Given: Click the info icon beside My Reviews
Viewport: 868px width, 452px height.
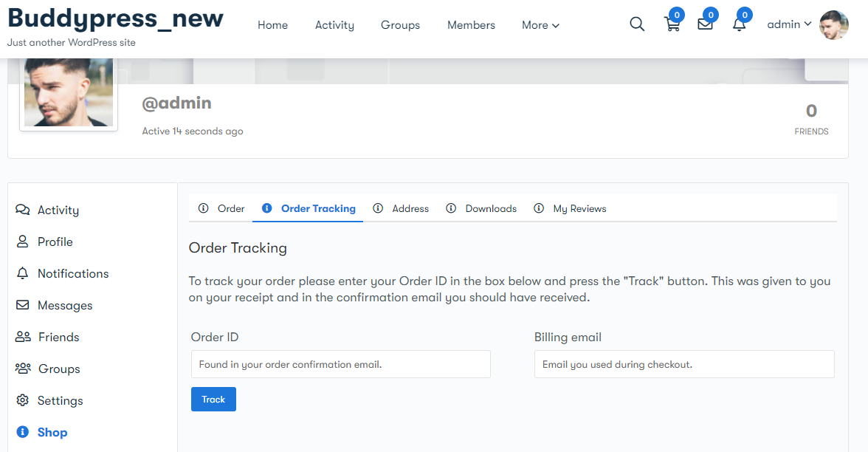Looking at the screenshot, I should [539, 208].
